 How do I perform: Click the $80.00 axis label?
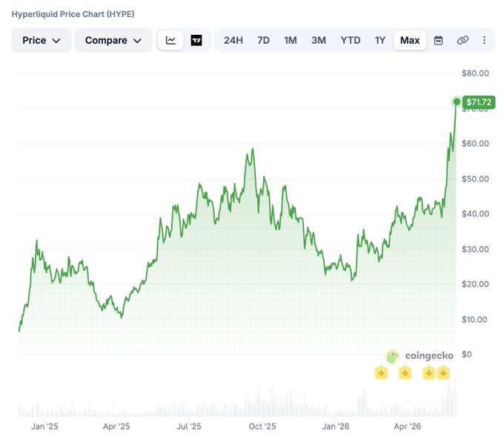[475, 73]
